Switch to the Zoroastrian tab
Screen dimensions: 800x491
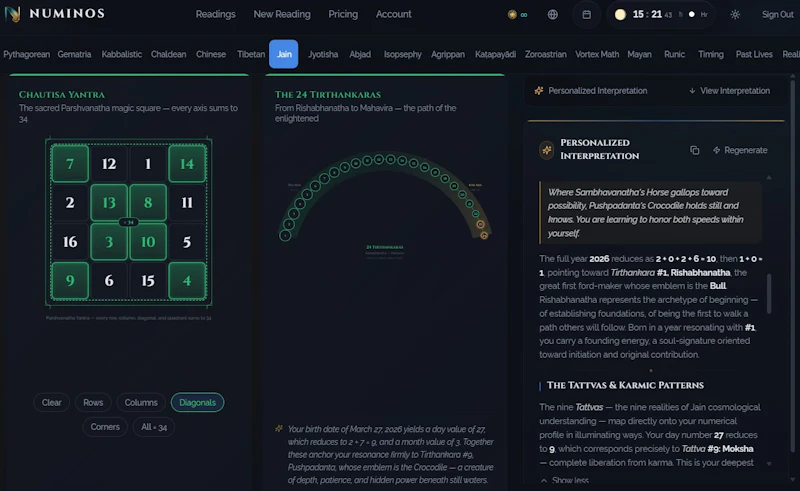pyautogui.click(x=545, y=54)
